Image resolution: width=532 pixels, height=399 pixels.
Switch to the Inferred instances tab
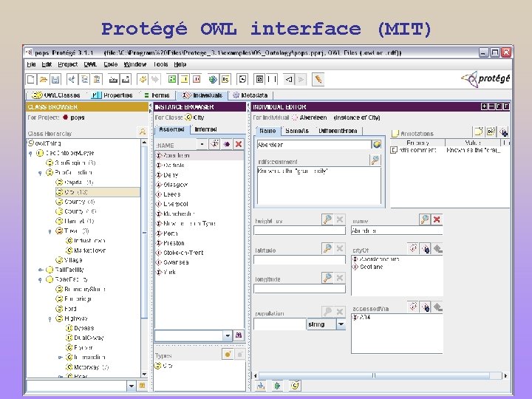point(205,129)
